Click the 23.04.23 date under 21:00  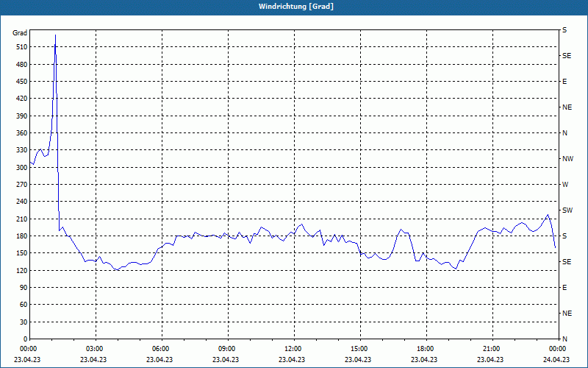(490, 360)
